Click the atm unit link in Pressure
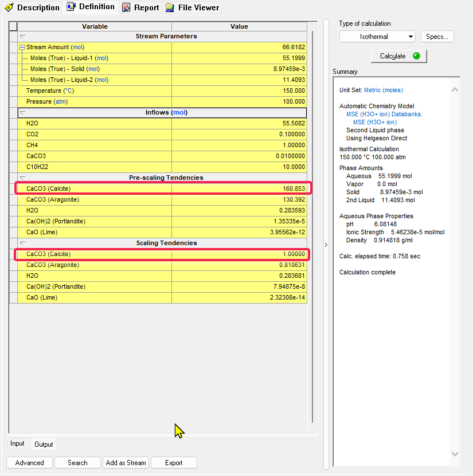 click(61, 102)
